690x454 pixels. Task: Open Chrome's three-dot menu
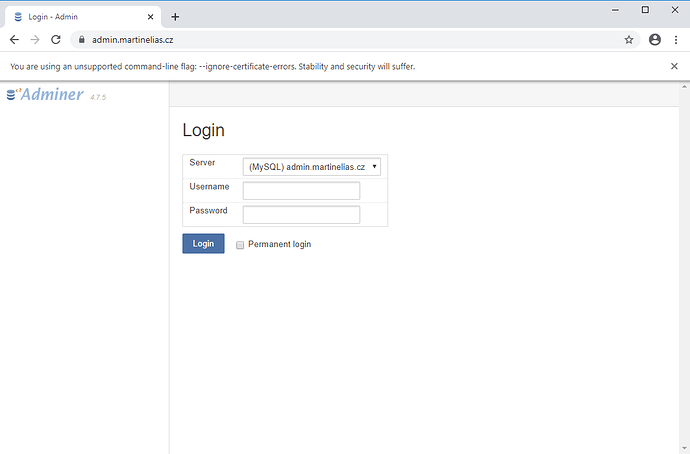click(676, 40)
